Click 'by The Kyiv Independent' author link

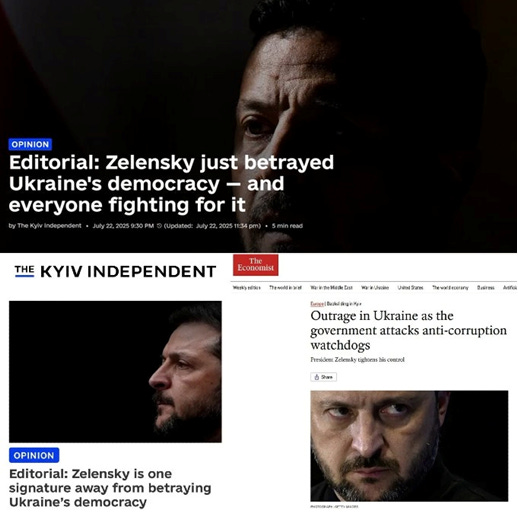[45, 226]
